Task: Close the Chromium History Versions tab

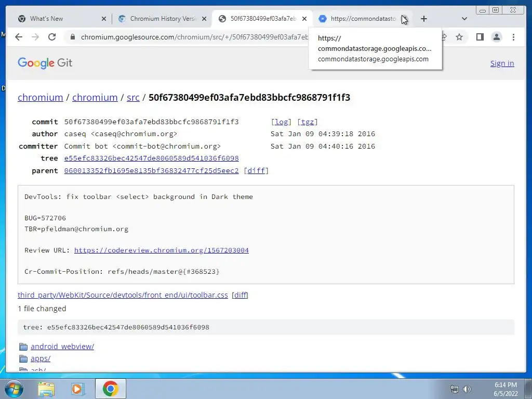Action: pyautogui.click(x=204, y=19)
